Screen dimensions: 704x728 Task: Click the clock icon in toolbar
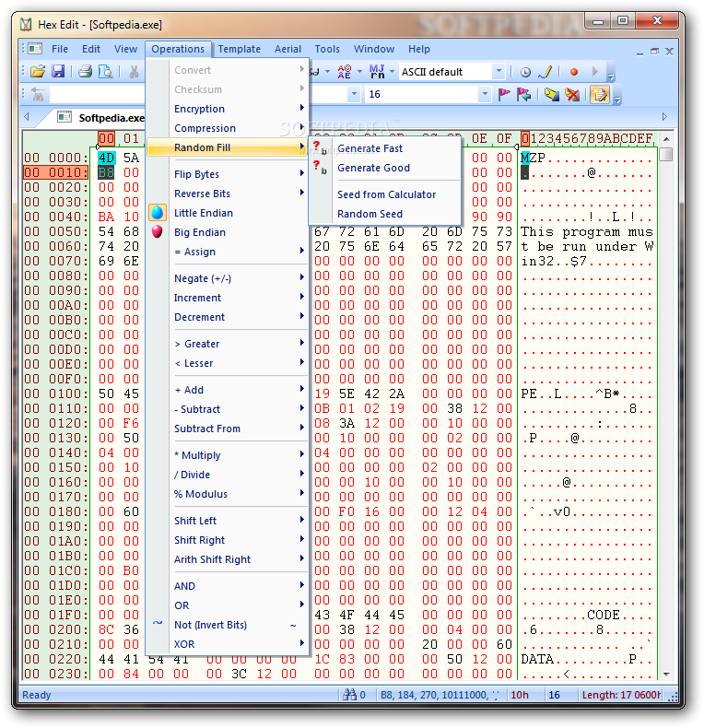[x=525, y=72]
